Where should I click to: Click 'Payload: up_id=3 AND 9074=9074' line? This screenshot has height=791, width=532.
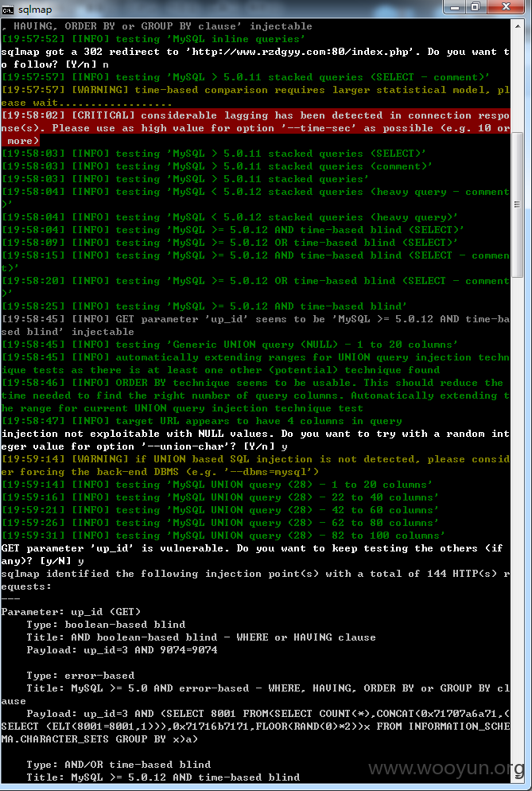122,649
